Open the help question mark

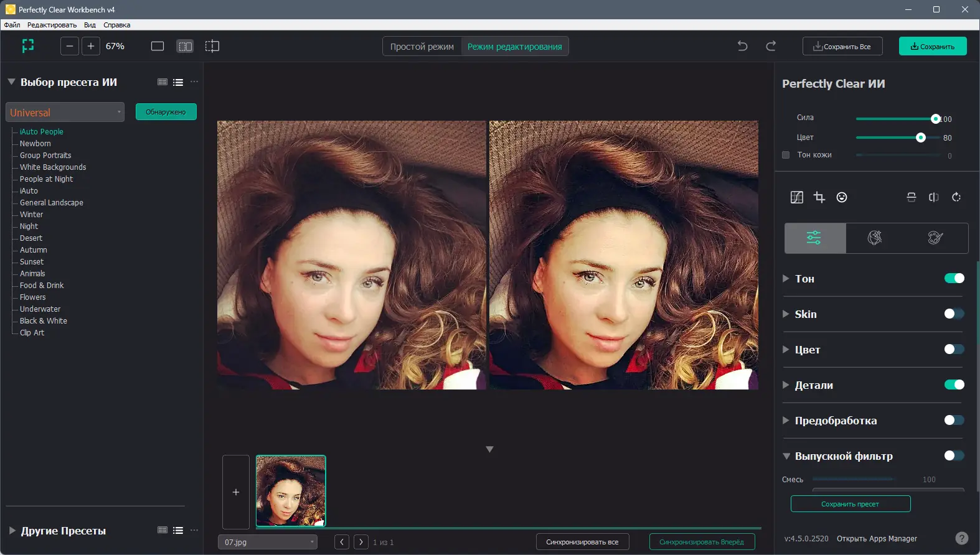pyautogui.click(x=962, y=538)
